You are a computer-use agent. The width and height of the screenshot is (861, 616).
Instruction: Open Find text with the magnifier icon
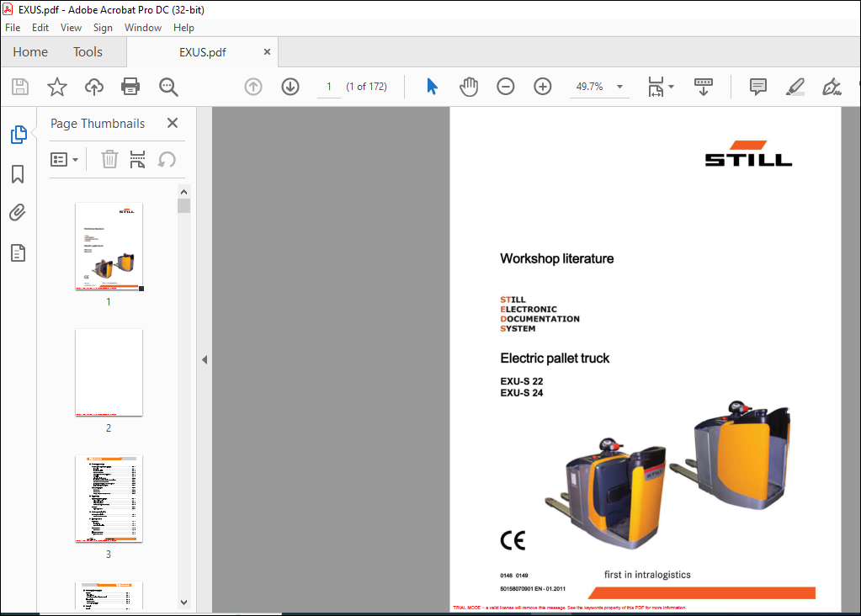(168, 87)
